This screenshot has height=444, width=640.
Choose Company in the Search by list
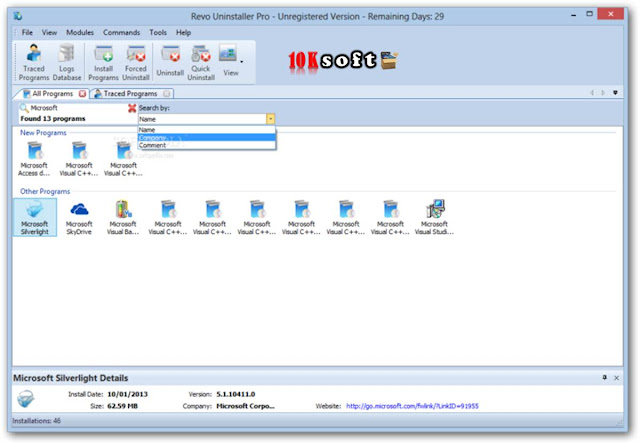[207, 138]
